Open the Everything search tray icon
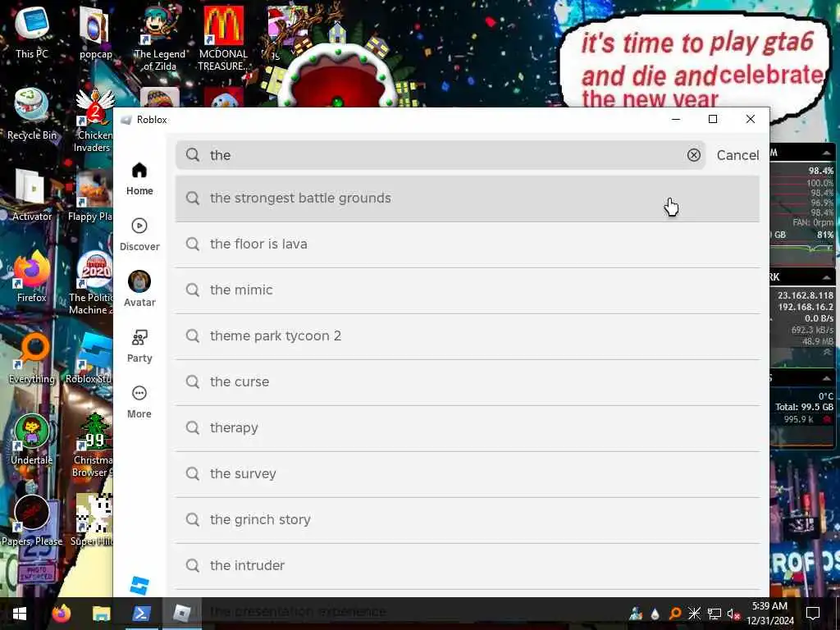Image resolution: width=840 pixels, height=630 pixels. click(675, 614)
